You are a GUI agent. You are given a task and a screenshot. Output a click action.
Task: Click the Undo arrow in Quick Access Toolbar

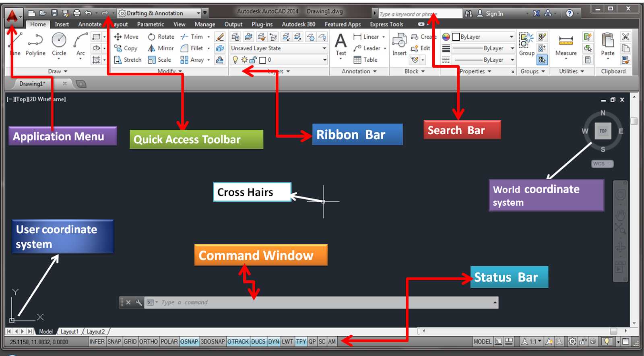click(88, 13)
